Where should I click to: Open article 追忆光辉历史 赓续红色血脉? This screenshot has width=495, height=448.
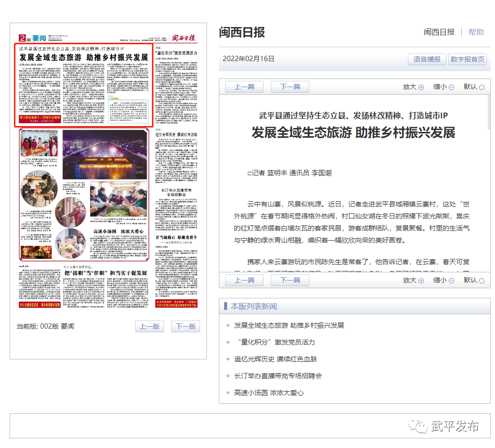click(x=276, y=359)
